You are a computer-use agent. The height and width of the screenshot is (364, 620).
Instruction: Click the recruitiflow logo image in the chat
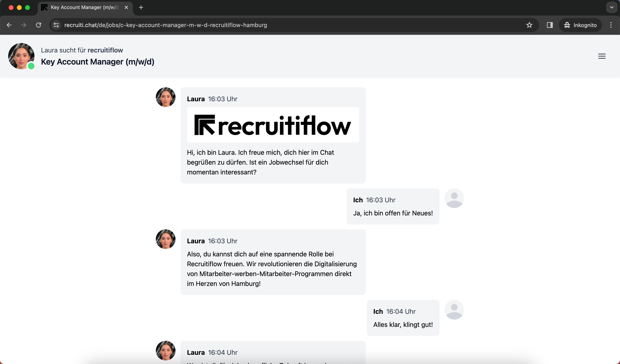pyautogui.click(x=273, y=125)
